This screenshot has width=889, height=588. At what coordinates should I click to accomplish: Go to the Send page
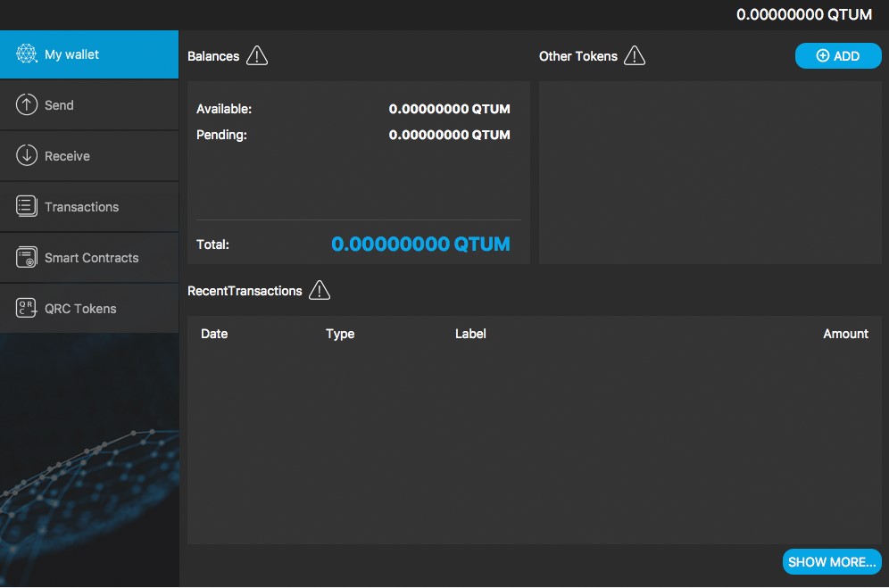pos(89,105)
